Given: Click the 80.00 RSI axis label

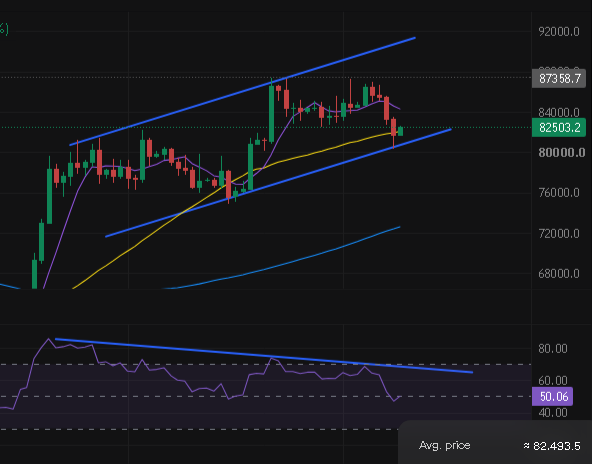Looking at the screenshot, I should tap(553, 348).
